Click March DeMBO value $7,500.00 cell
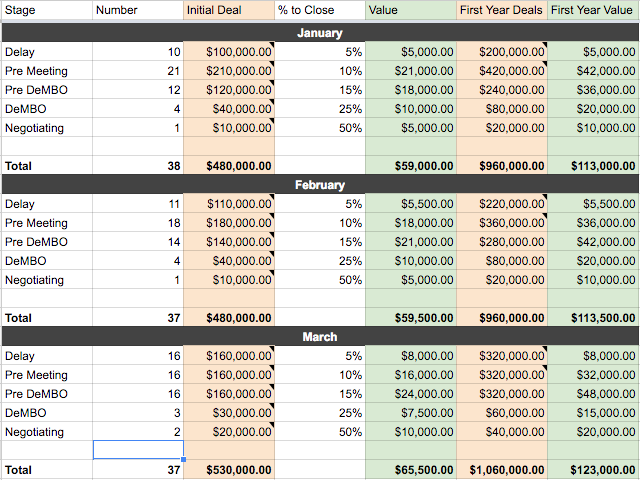 click(411, 413)
